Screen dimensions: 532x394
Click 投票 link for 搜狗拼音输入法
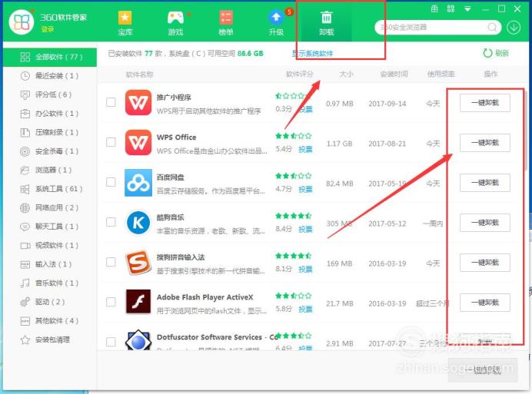click(305, 270)
